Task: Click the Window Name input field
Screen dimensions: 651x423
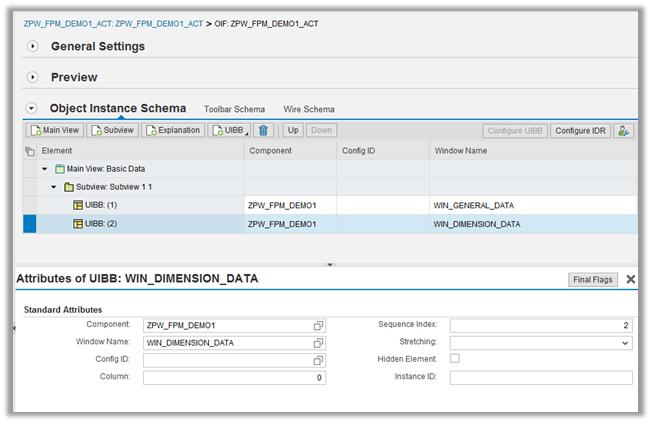Action: (234, 343)
